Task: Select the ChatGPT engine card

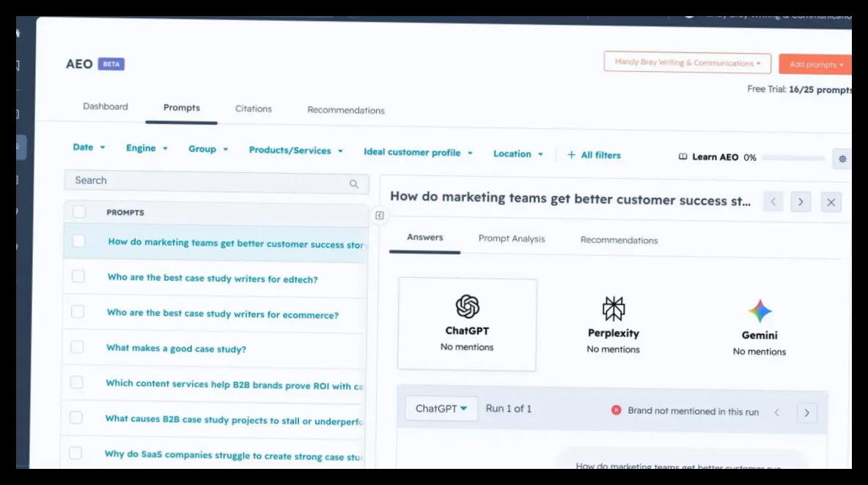Action: 467,324
